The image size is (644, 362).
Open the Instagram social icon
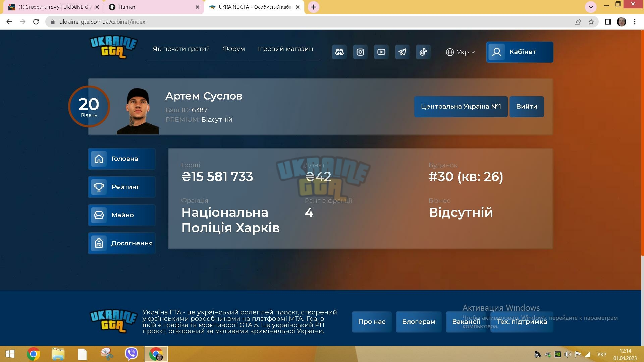pos(360,52)
